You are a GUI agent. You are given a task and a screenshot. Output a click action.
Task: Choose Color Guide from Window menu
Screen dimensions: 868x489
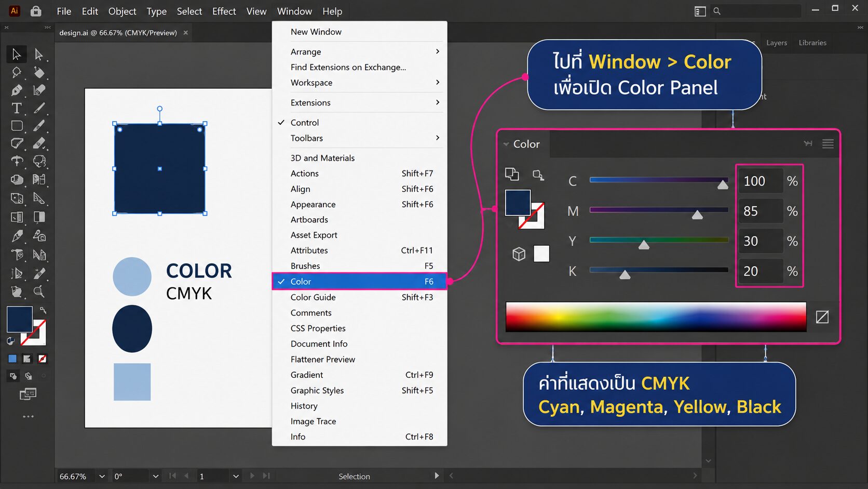(x=359, y=297)
